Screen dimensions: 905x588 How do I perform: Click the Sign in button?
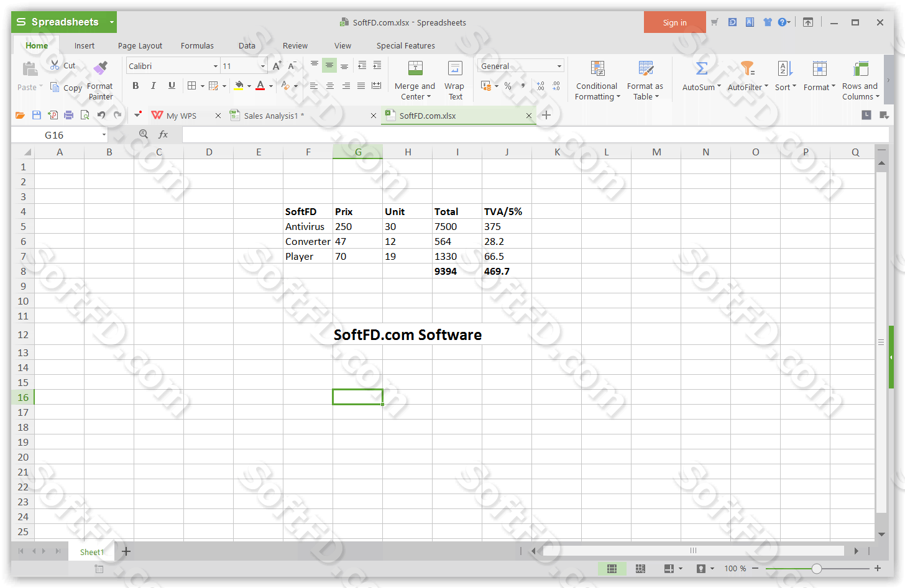point(674,22)
